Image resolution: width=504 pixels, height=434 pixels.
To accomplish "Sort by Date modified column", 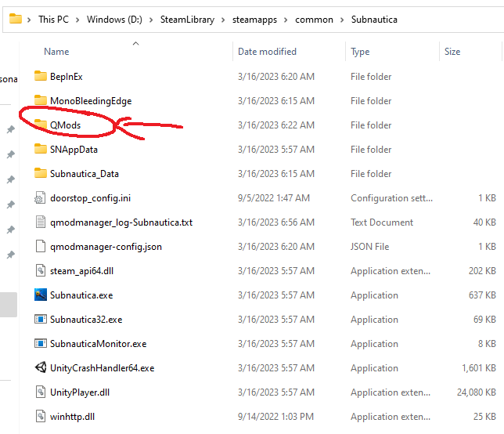I will tap(267, 52).
